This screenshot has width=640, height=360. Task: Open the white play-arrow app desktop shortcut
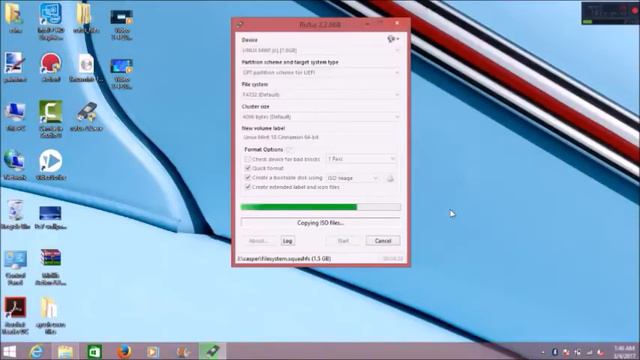click(51, 165)
